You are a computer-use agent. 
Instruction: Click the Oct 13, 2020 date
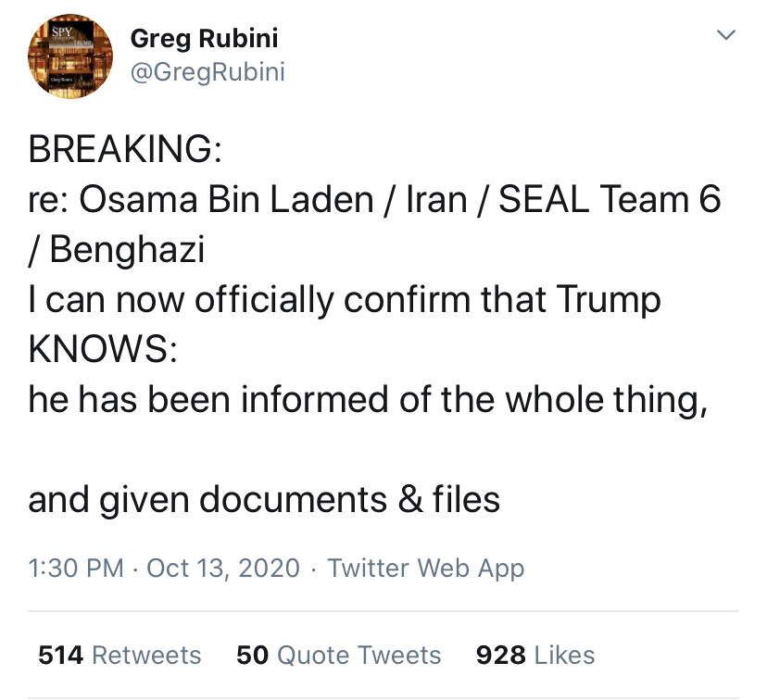click(223, 568)
